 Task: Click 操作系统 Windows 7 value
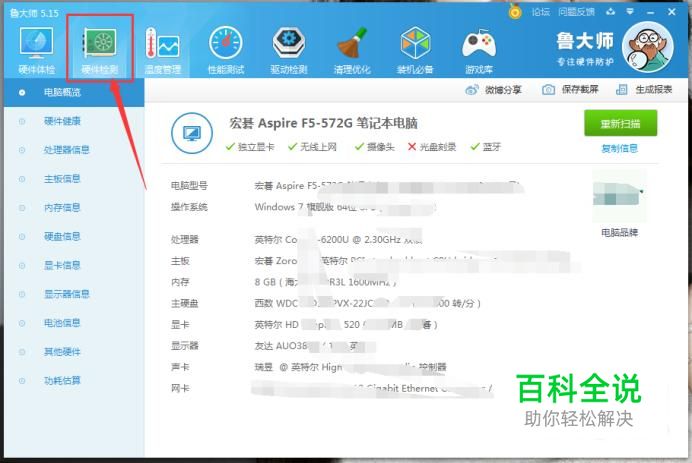(x=344, y=207)
